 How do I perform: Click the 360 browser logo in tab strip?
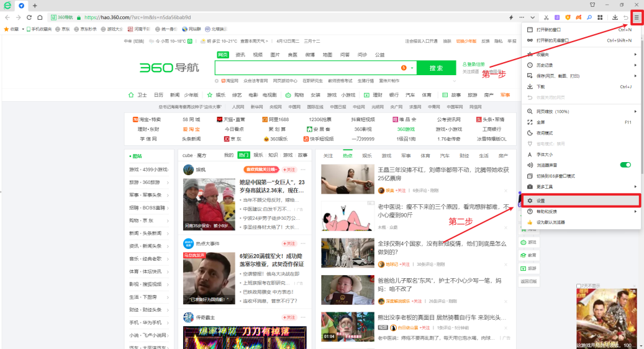pos(7,6)
